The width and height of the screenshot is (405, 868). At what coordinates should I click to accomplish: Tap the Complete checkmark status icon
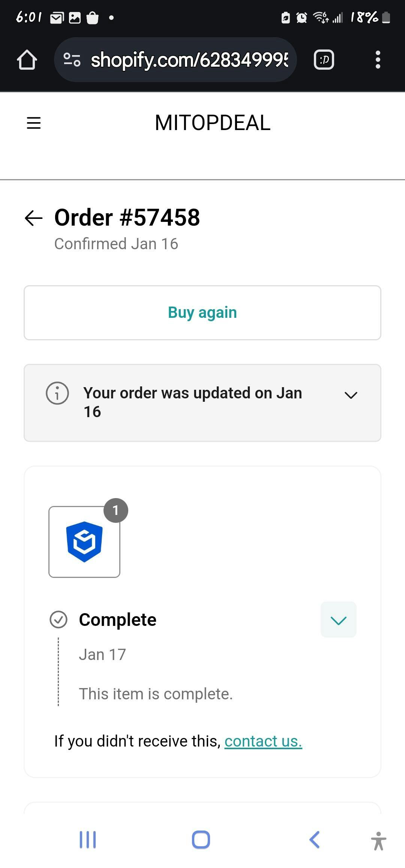point(58,620)
